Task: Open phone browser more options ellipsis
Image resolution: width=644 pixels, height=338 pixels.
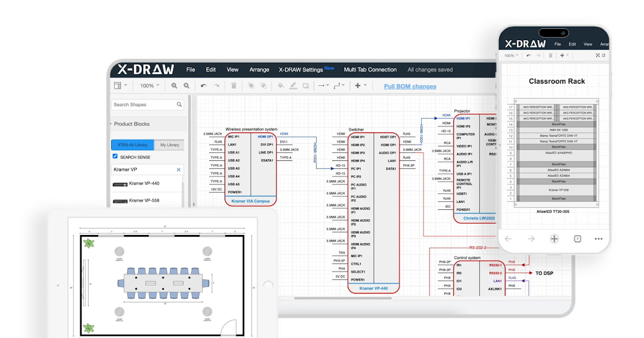Action: (x=598, y=239)
